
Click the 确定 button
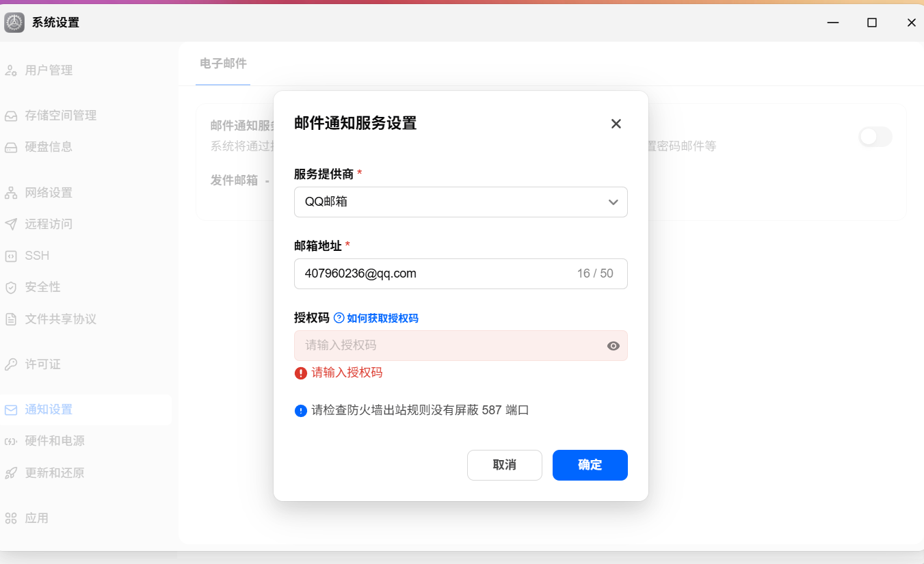pyautogui.click(x=590, y=465)
